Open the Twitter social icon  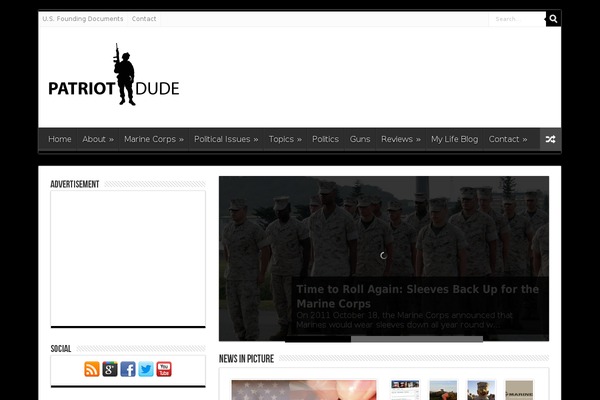(x=146, y=369)
